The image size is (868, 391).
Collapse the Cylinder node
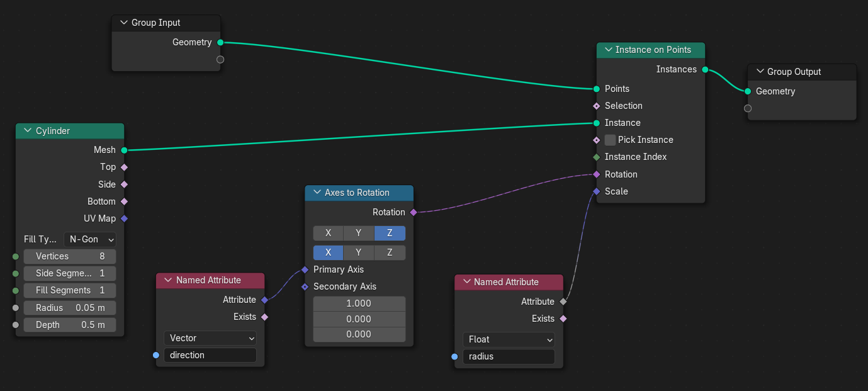(x=27, y=131)
